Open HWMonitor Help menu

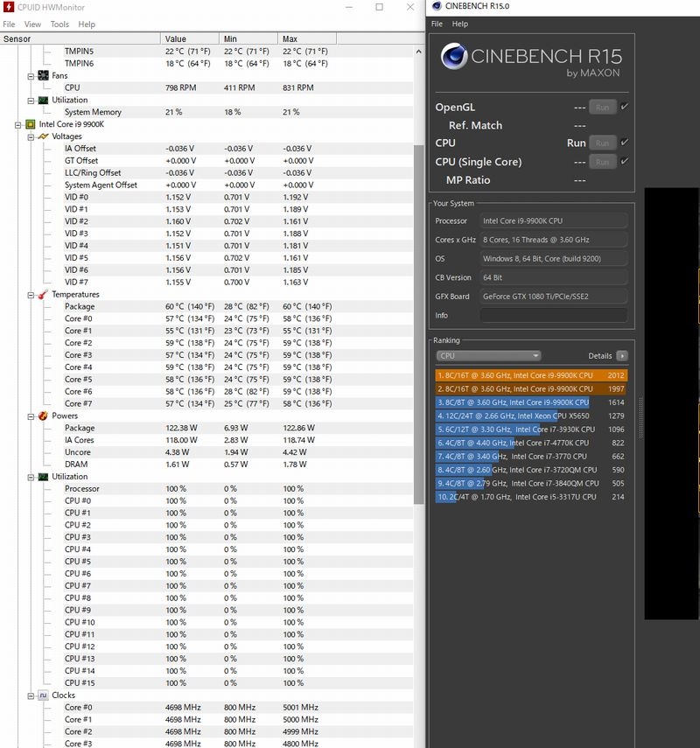(87, 24)
